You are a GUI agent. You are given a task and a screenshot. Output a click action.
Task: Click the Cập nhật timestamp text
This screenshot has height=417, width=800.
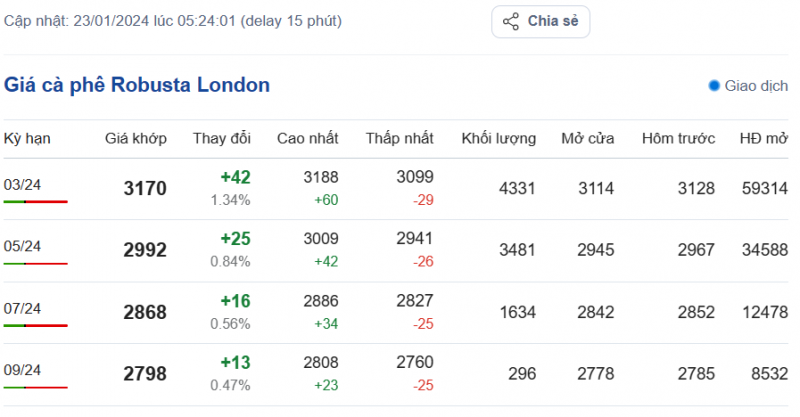click(172, 21)
